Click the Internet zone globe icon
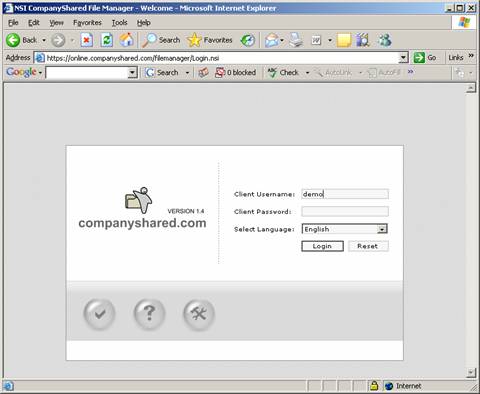 point(389,386)
